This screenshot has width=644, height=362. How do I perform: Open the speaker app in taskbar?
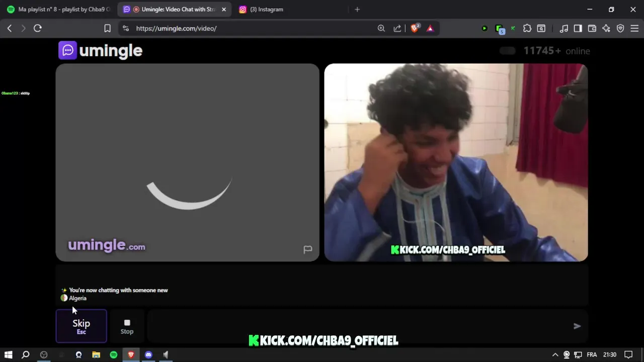coord(166,355)
